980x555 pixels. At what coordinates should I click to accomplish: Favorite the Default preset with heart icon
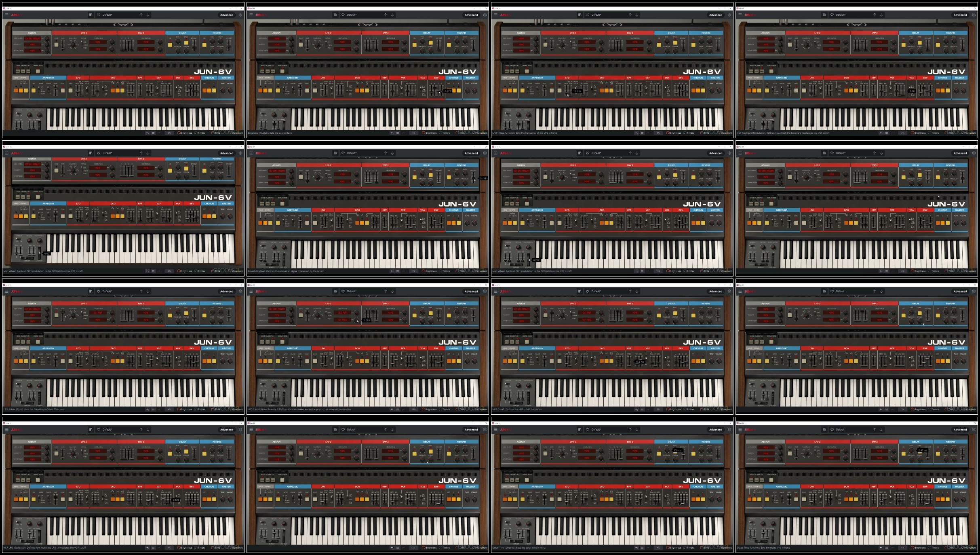[x=99, y=15]
